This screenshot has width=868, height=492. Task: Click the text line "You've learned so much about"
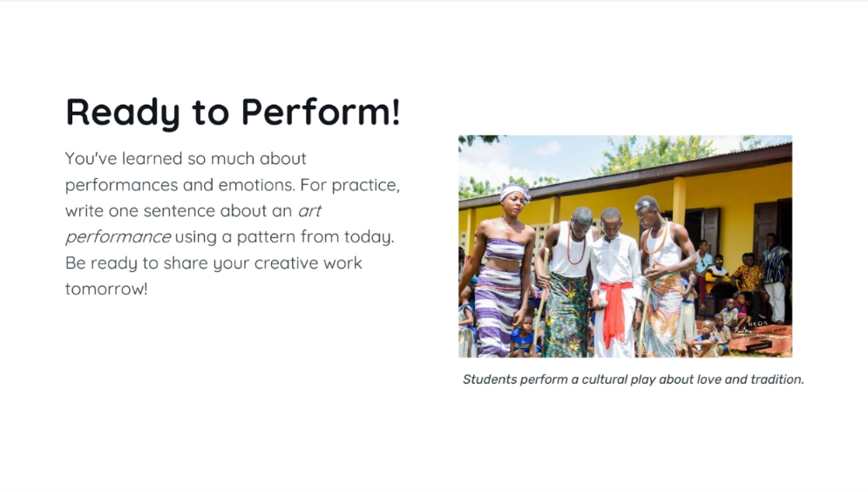click(186, 159)
